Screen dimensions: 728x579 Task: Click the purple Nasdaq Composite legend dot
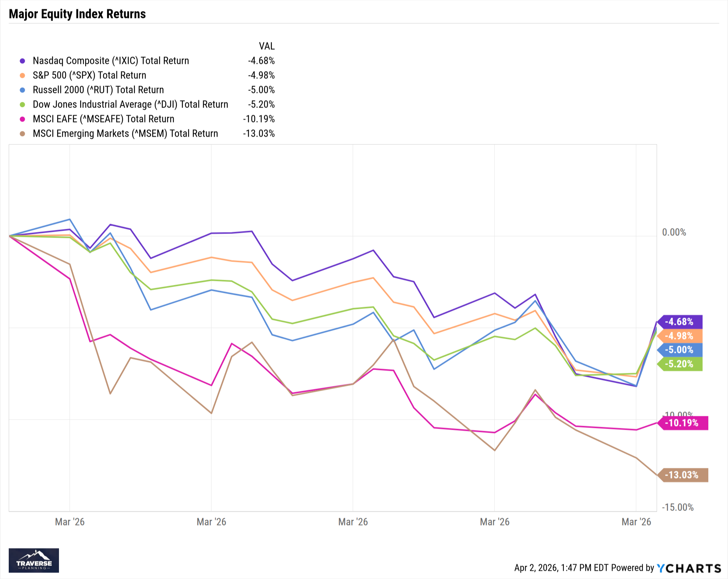[23, 61]
